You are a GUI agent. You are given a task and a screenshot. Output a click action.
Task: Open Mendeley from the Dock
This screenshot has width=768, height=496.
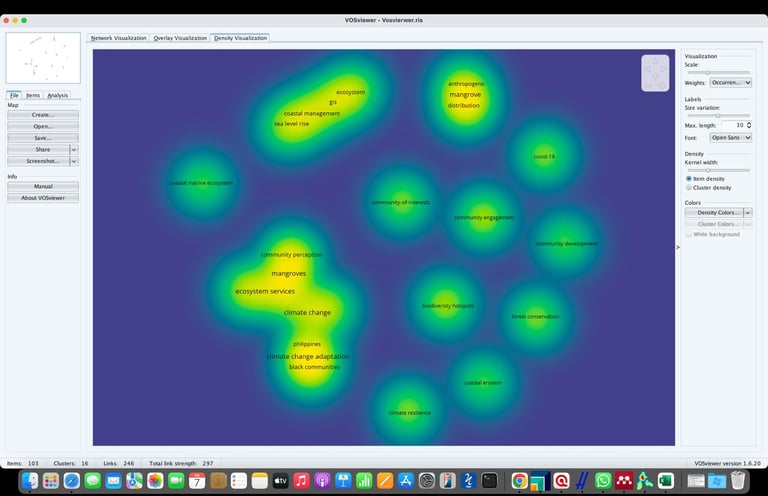(x=624, y=481)
